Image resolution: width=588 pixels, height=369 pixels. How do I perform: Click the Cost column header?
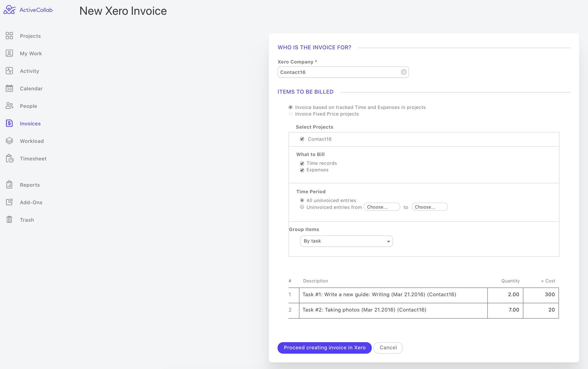(548, 281)
